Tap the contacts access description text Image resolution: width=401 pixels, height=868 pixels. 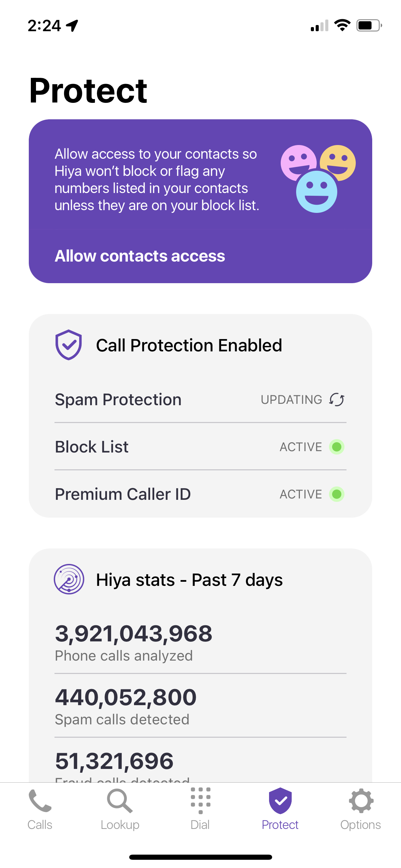tap(157, 180)
